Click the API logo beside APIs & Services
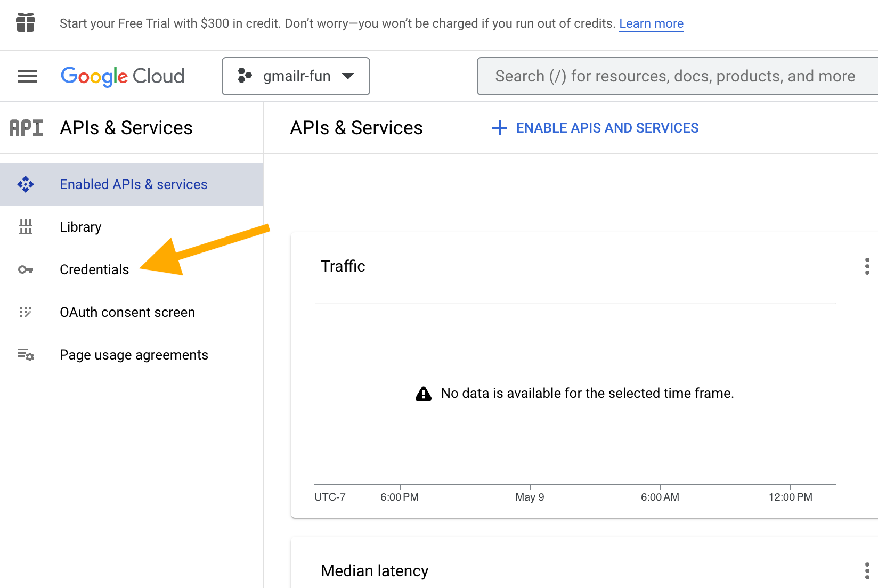 [25, 128]
